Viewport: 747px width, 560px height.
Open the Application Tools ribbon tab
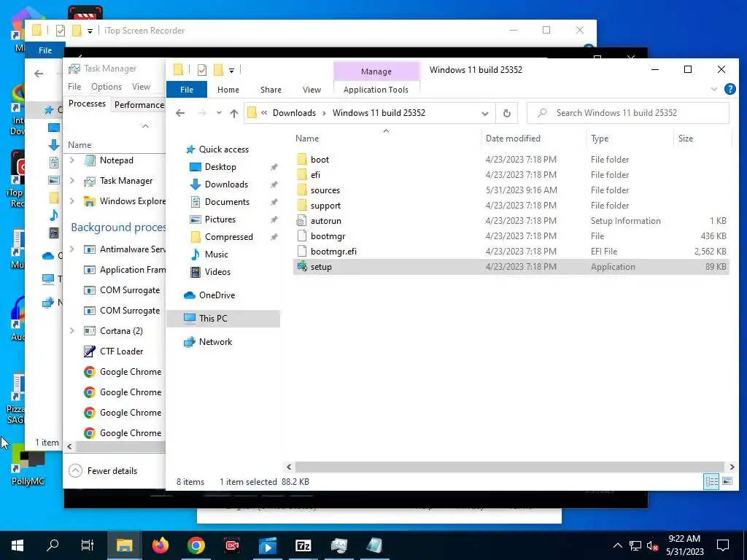click(x=376, y=90)
